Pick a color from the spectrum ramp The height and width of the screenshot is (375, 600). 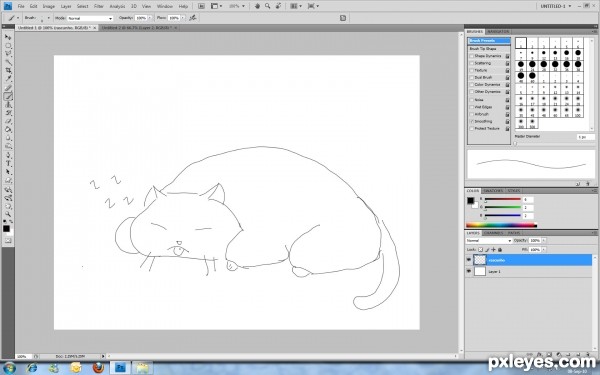point(501,225)
